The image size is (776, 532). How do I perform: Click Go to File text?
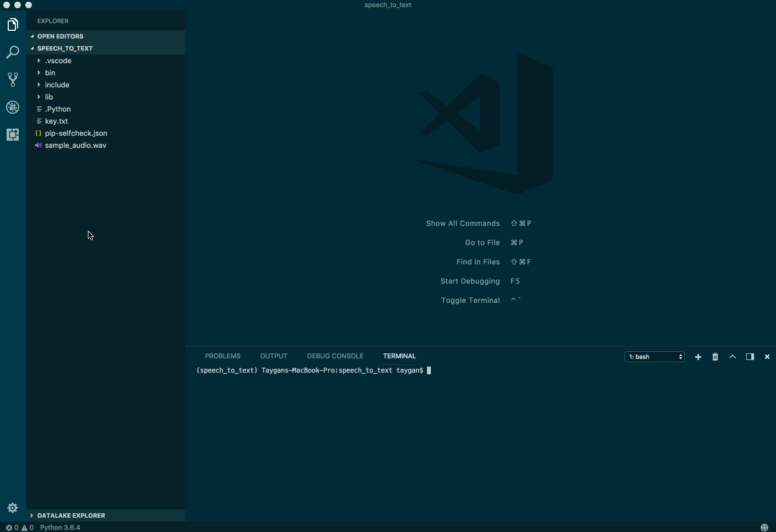point(483,243)
